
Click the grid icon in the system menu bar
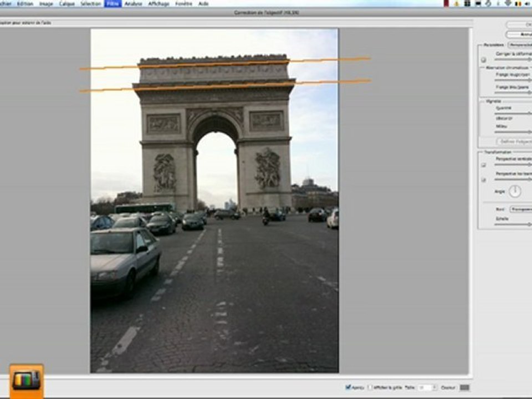467,3
